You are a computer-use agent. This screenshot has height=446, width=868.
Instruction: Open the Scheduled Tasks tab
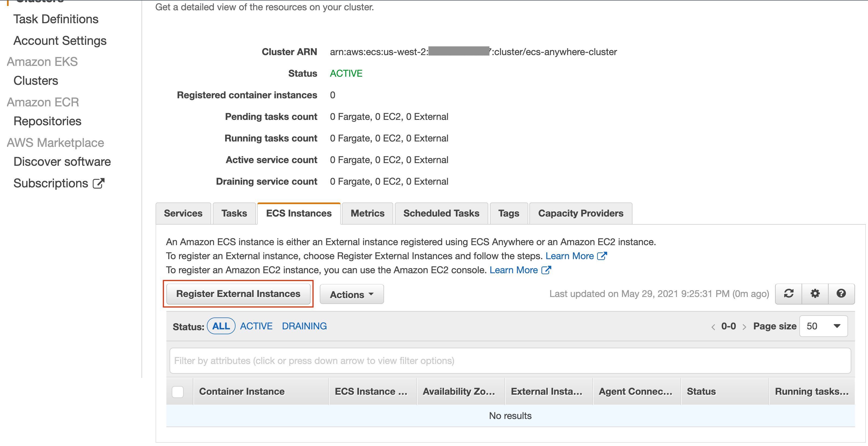pyautogui.click(x=441, y=214)
